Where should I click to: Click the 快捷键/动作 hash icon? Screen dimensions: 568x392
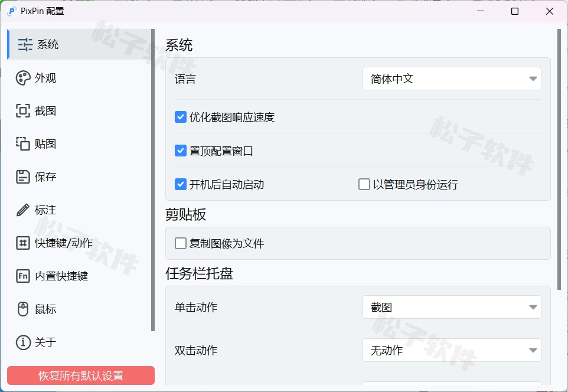23,243
